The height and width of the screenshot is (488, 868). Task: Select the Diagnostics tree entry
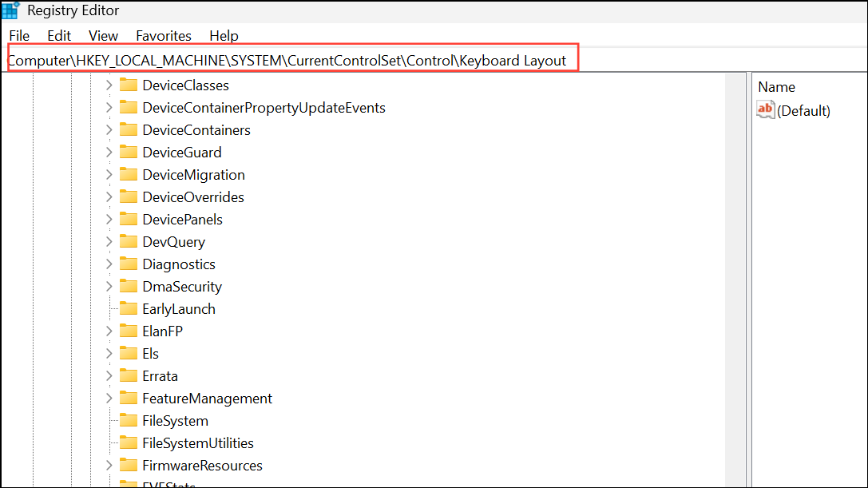[x=179, y=264]
